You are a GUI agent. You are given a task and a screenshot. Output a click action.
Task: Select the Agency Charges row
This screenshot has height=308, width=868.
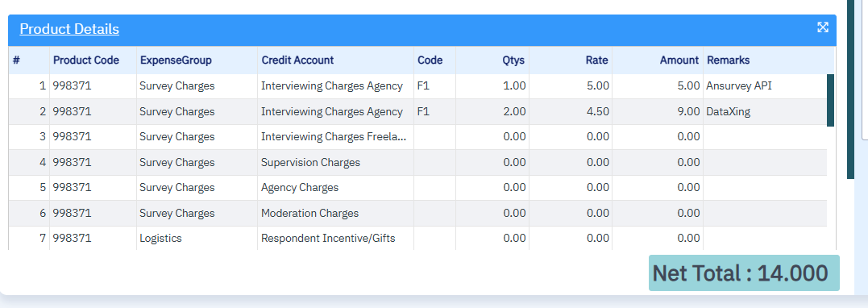coord(417,188)
